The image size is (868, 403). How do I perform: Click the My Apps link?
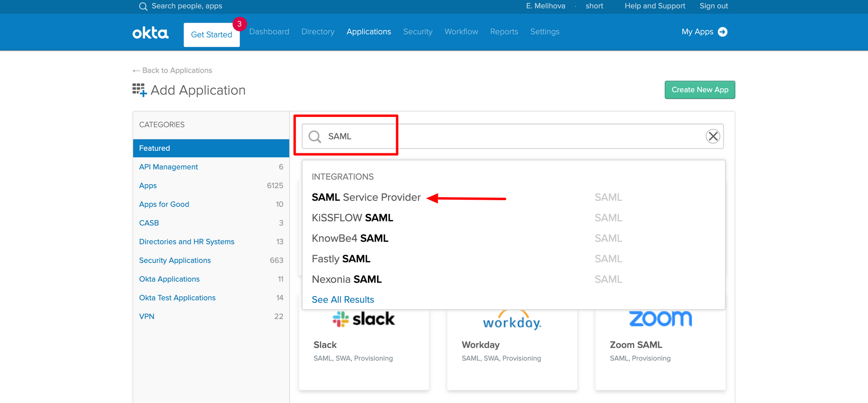click(697, 32)
